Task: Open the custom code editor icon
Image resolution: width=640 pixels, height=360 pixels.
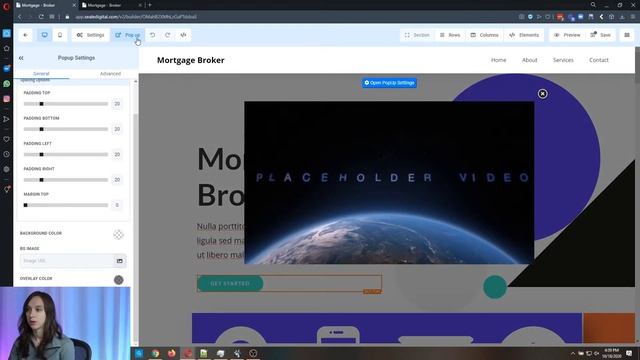Action: (183, 35)
